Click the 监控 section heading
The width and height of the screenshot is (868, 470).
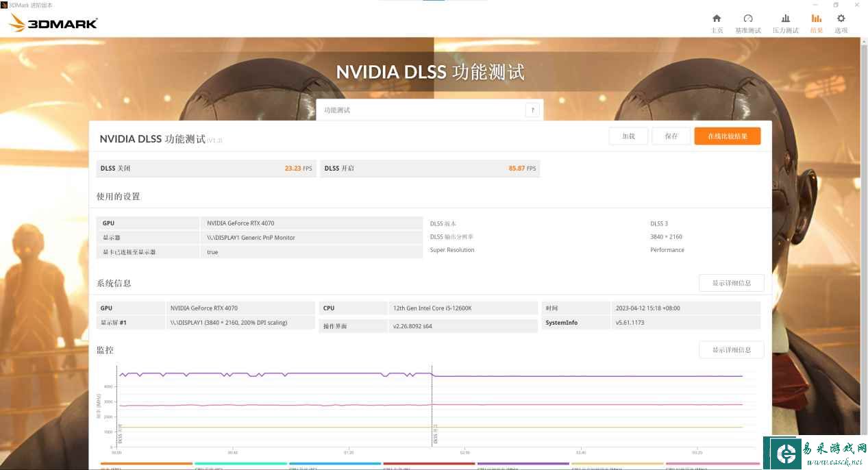(105, 350)
